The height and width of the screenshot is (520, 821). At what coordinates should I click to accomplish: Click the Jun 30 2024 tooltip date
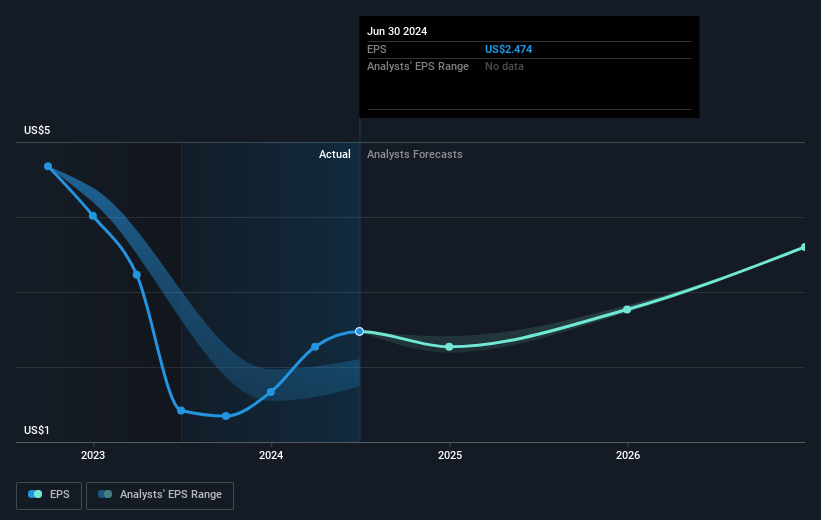pyautogui.click(x=397, y=31)
